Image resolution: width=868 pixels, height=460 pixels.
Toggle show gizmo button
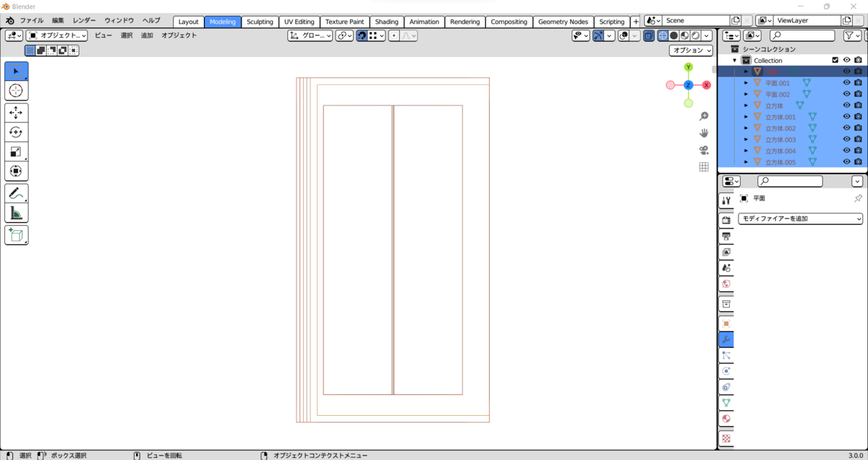click(597, 35)
